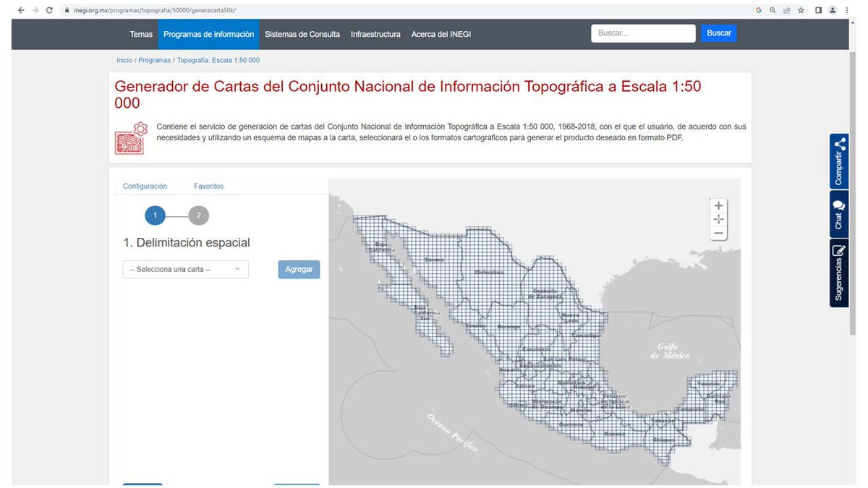Click the red topographic gear icon
Image resolution: width=868 pixels, height=488 pixels.
coord(131,137)
